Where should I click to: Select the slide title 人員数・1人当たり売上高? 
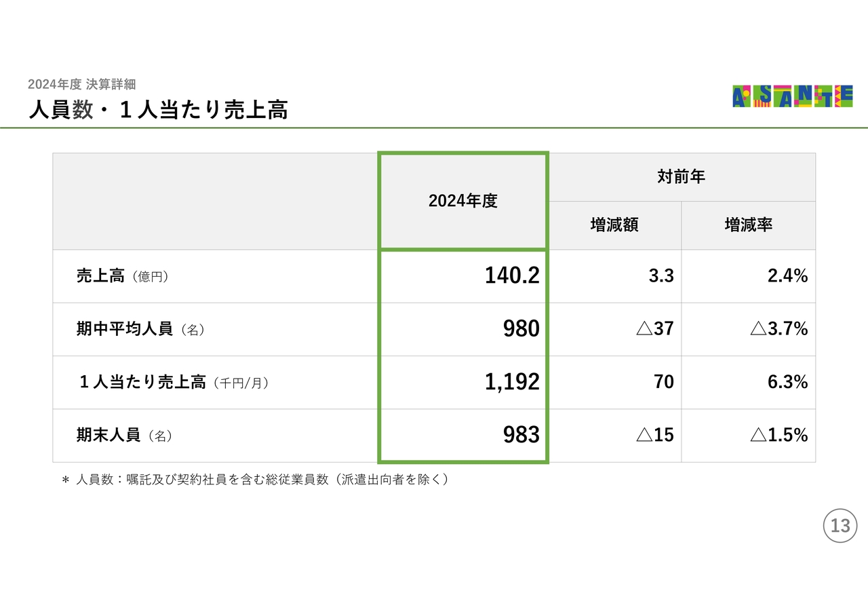(x=158, y=109)
